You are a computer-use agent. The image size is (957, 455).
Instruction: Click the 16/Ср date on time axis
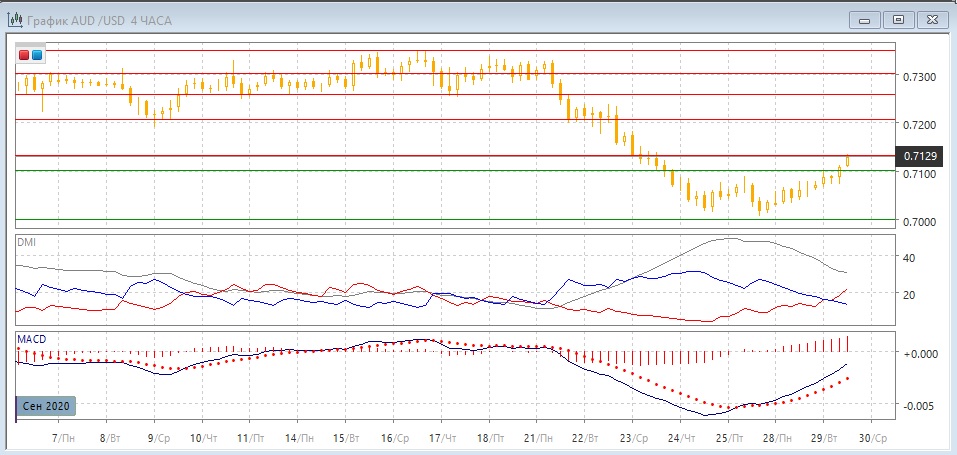point(396,438)
